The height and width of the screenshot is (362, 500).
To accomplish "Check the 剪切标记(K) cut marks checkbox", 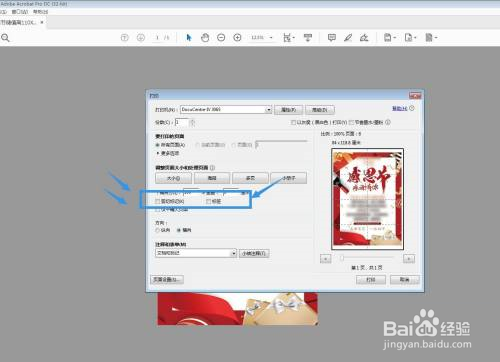I will pyautogui.click(x=158, y=201).
